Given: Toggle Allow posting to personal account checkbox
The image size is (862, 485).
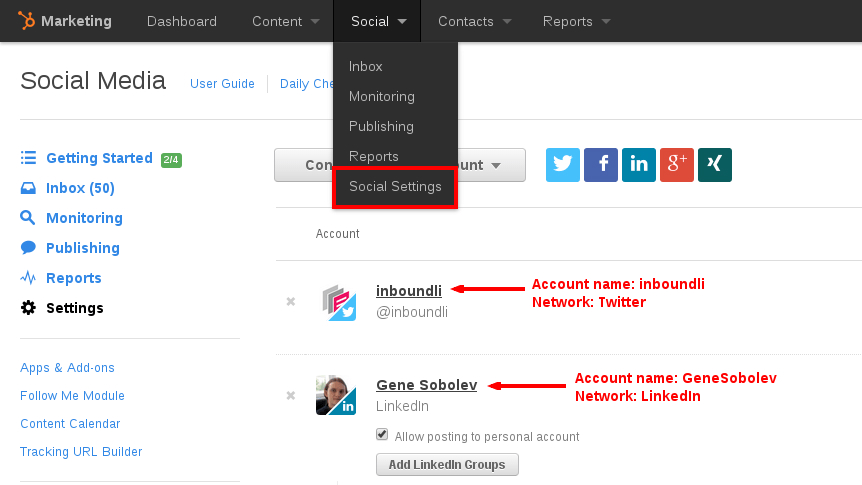Looking at the screenshot, I should click(382, 434).
